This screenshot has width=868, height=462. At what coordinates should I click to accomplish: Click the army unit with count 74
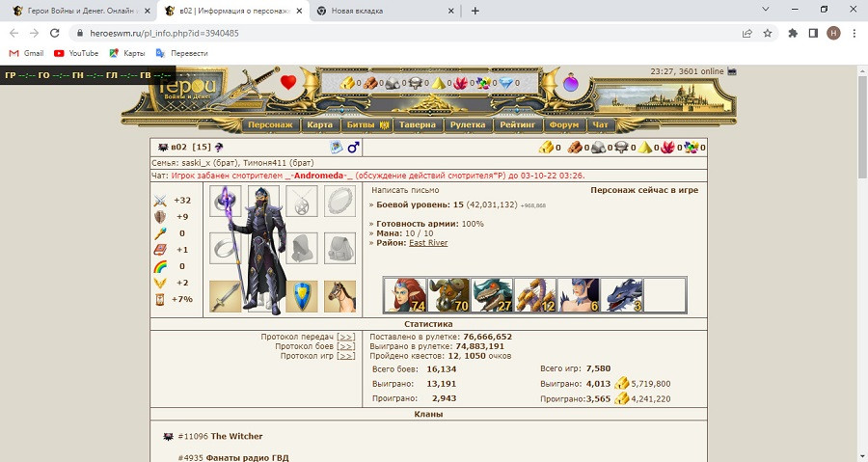click(405, 295)
